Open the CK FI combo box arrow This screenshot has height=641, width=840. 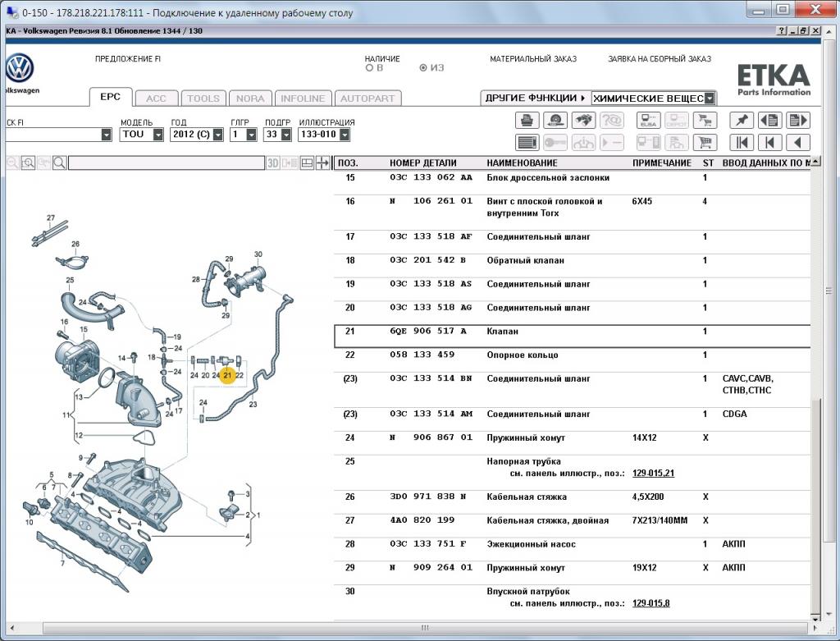point(106,135)
